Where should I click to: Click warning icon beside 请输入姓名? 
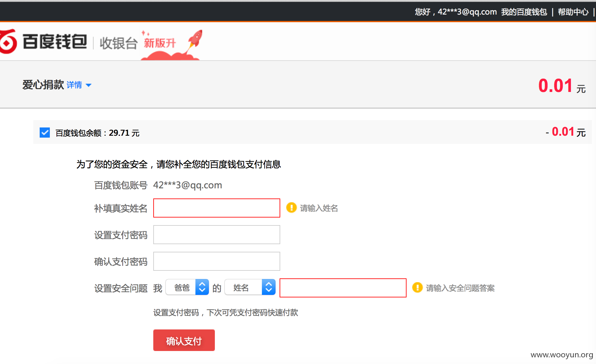pyautogui.click(x=291, y=208)
